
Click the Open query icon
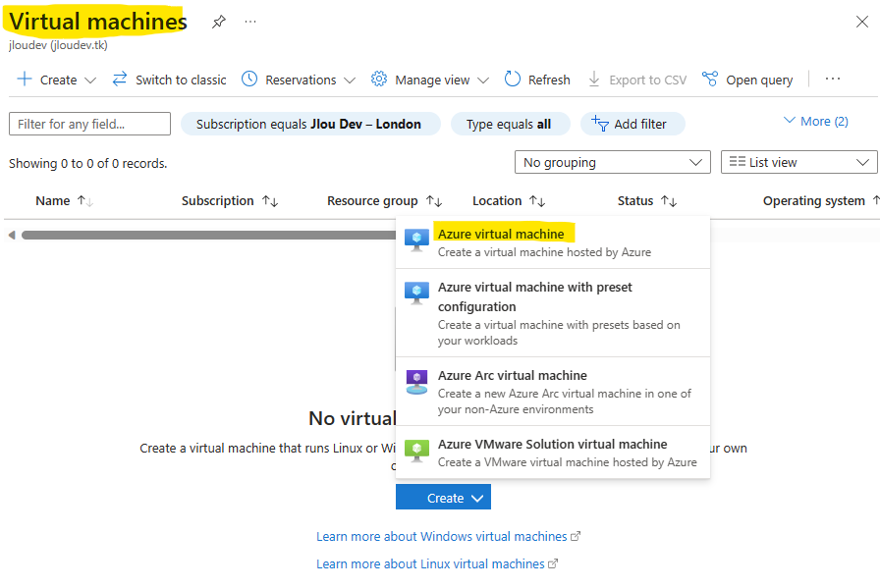710,80
